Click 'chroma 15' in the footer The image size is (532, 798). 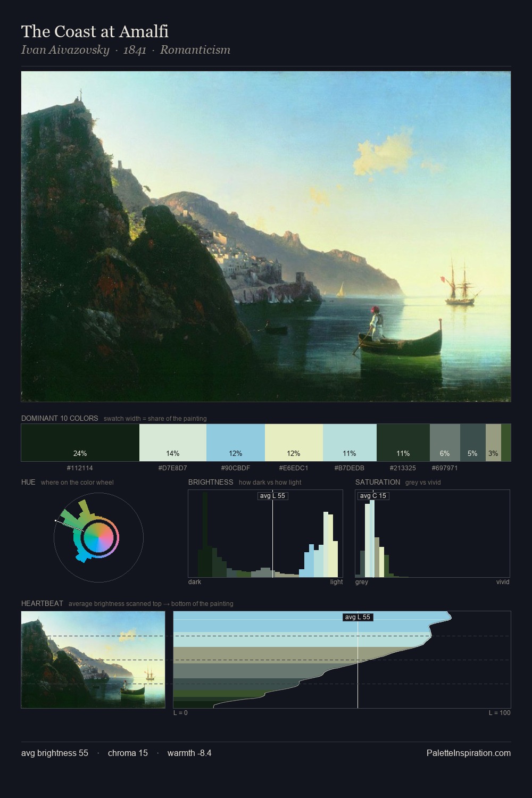pyautogui.click(x=128, y=753)
